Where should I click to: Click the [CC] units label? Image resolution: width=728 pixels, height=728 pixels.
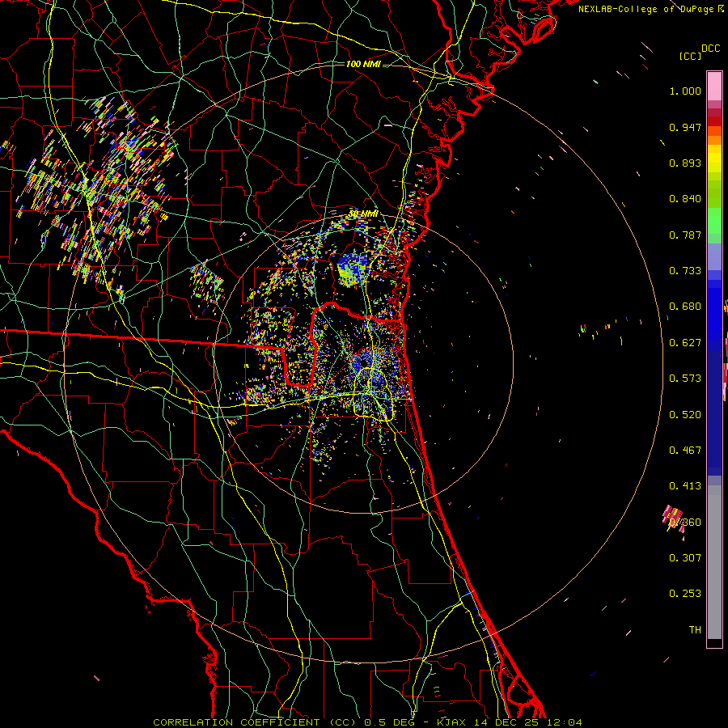691,56
